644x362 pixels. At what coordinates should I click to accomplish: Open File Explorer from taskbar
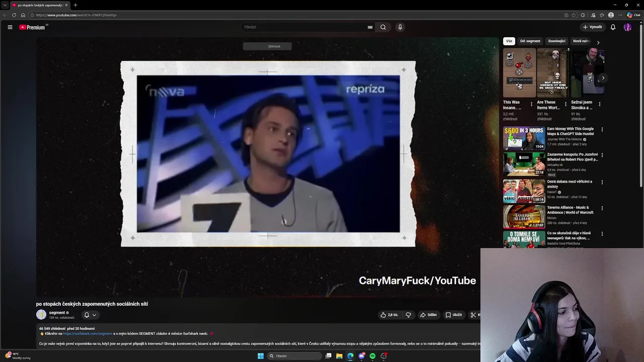pyautogui.click(x=339, y=356)
